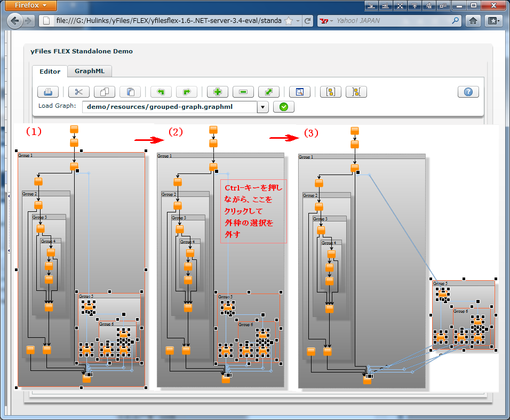The image size is (510, 420).
Task: Undo with the green left arrow
Action: 161,92
